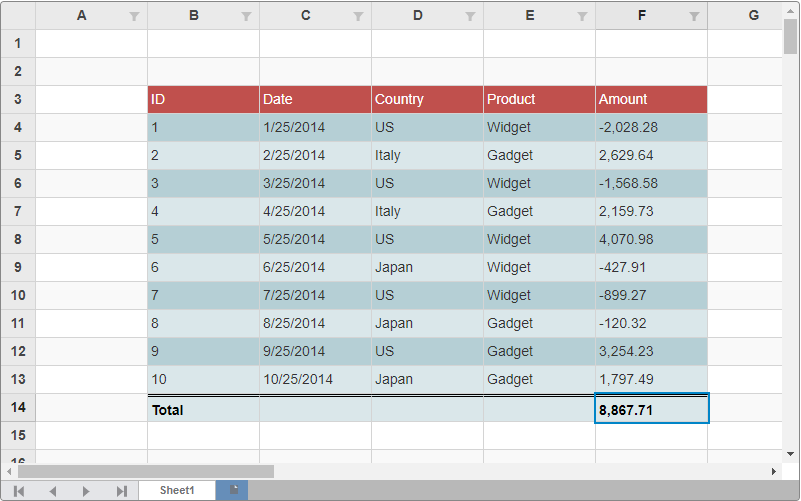The height and width of the screenshot is (501, 801).
Task: Click the Amount header cell
Action: (x=651, y=99)
